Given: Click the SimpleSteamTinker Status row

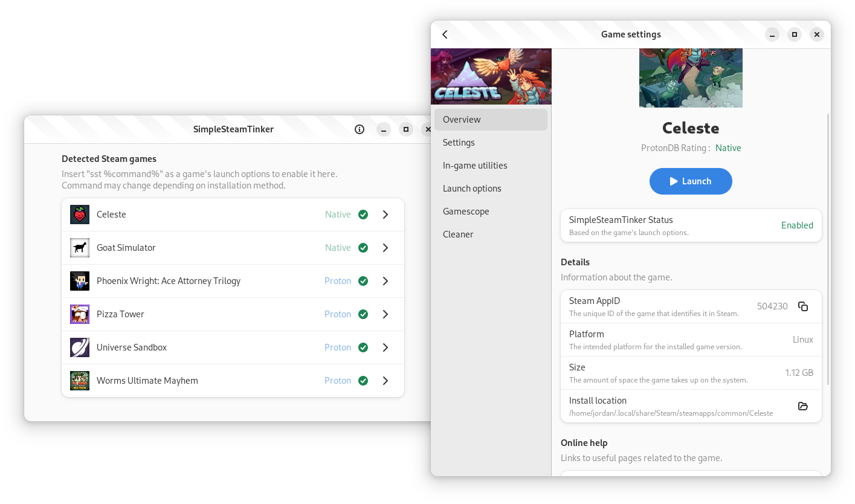Looking at the screenshot, I should pyautogui.click(x=691, y=225).
